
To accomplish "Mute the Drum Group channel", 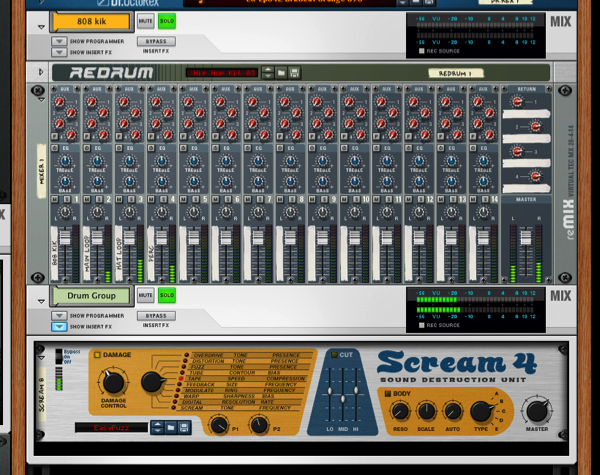I will (x=145, y=295).
